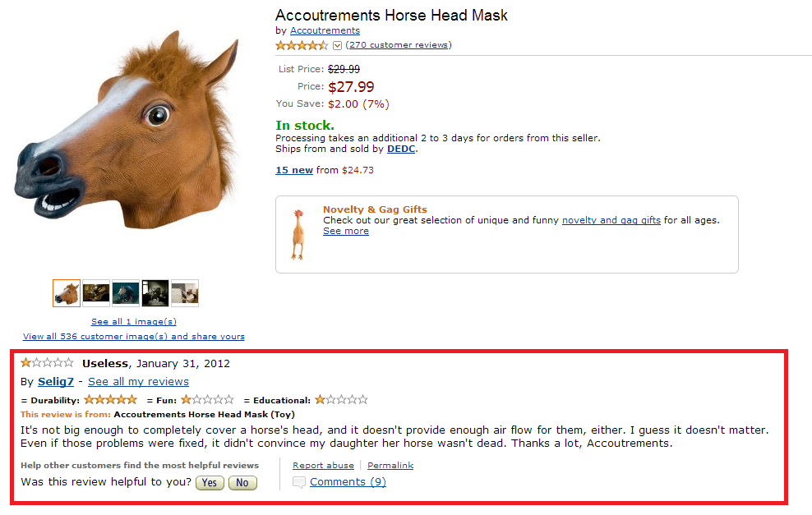Open the See more novelty gifts link
The image size is (812, 515).
pos(346,231)
